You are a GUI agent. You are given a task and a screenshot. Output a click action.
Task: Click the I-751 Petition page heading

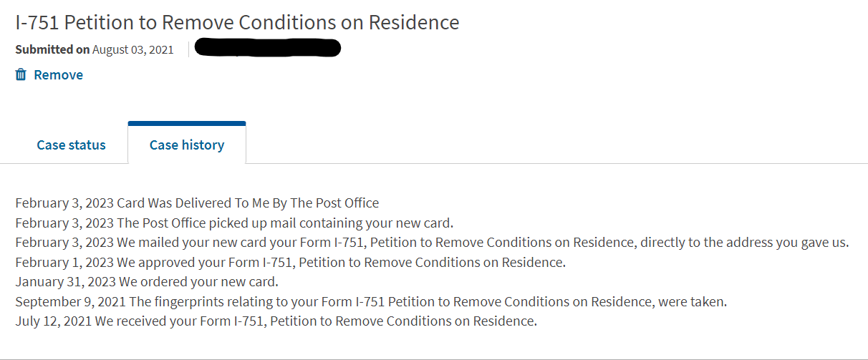237,22
